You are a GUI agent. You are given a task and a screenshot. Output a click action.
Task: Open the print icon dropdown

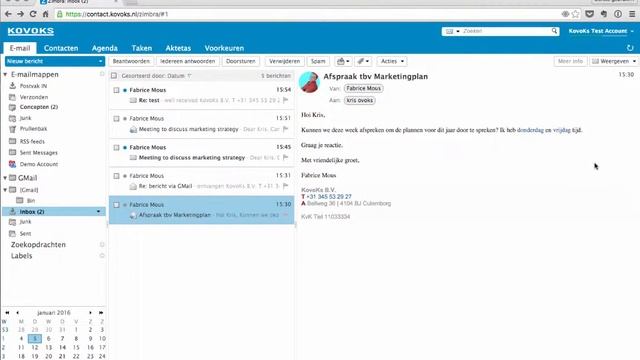pos(343,61)
